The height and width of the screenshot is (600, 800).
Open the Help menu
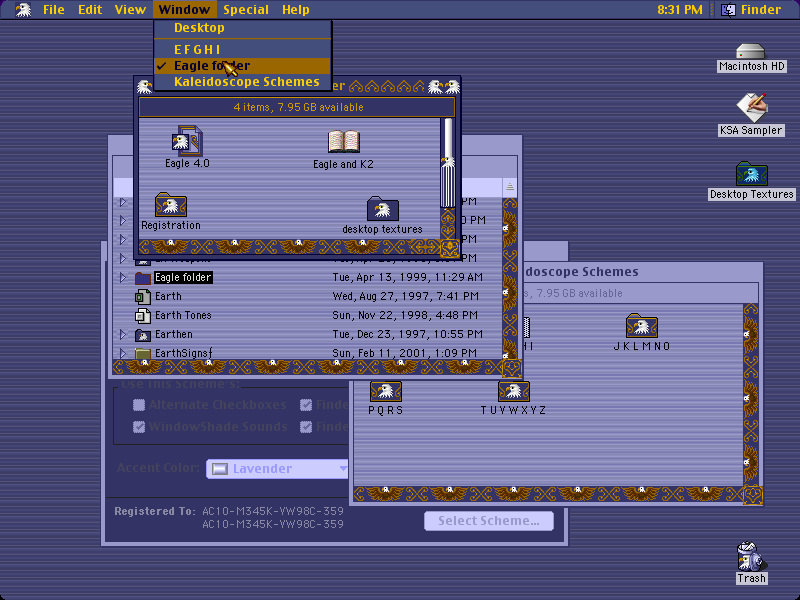click(296, 9)
